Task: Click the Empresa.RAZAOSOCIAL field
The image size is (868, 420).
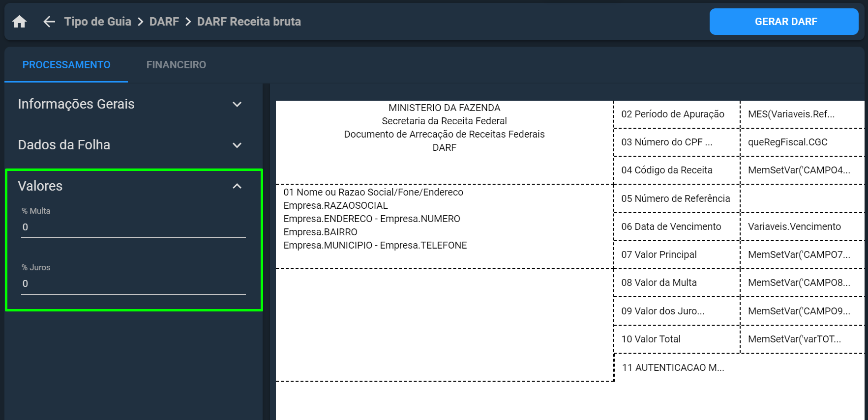Action: (x=335, y=205)
